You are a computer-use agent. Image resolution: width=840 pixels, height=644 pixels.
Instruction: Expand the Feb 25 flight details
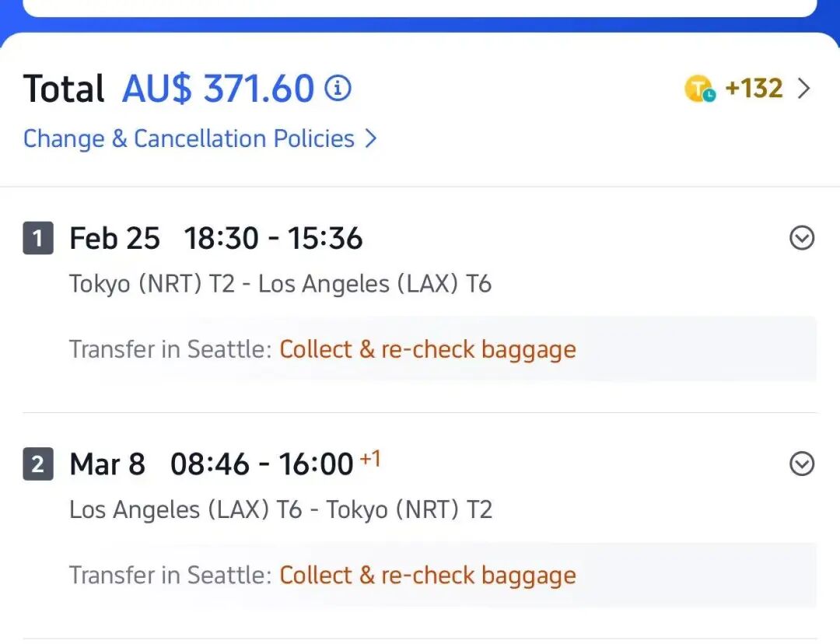click(801, 238)
